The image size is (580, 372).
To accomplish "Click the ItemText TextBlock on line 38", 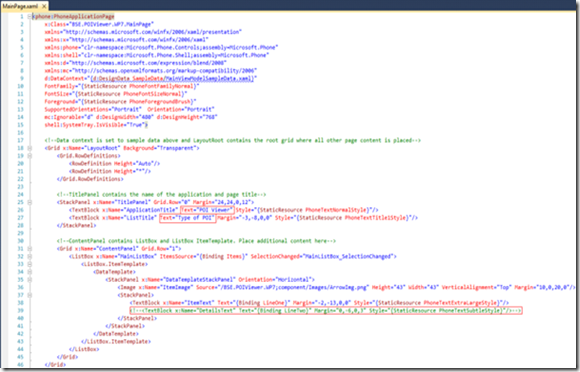I will (x=319, y=303).
